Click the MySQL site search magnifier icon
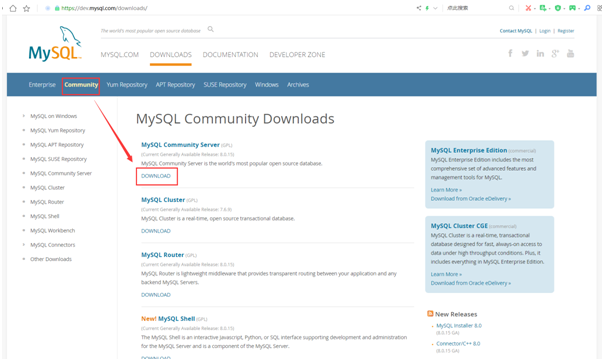Viewport: 604px width, 361px height. [211, 29]
